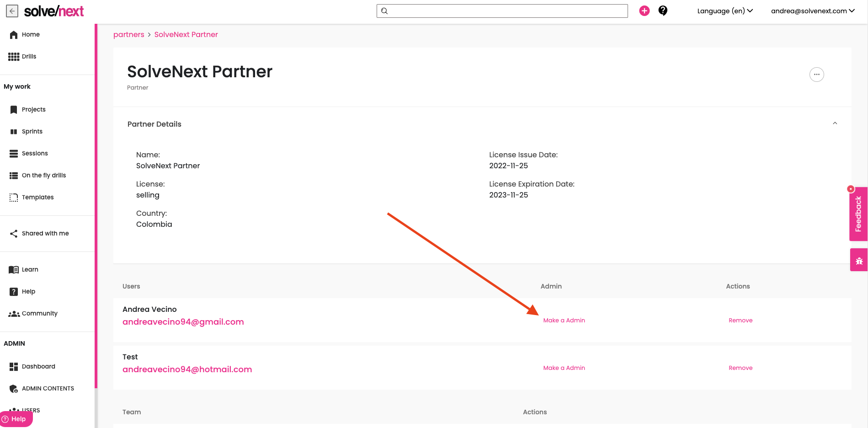Remove the Test user

pos(740,368)
